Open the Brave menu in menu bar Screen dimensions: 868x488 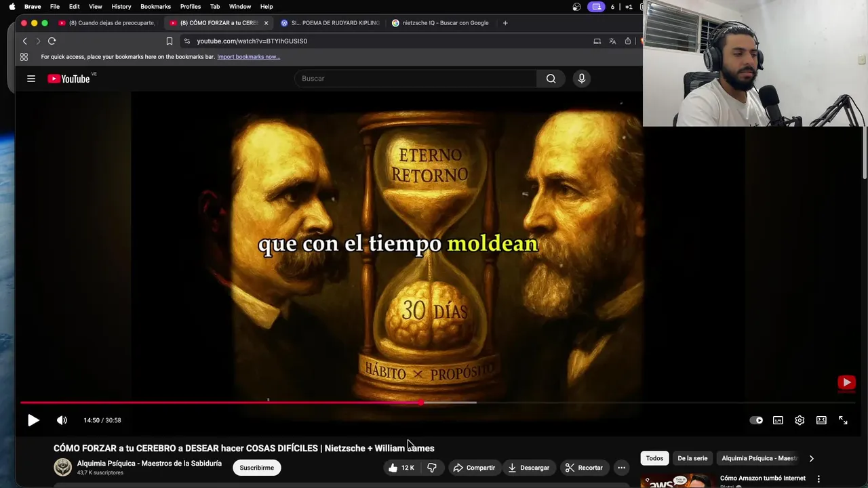click(33, 7)
